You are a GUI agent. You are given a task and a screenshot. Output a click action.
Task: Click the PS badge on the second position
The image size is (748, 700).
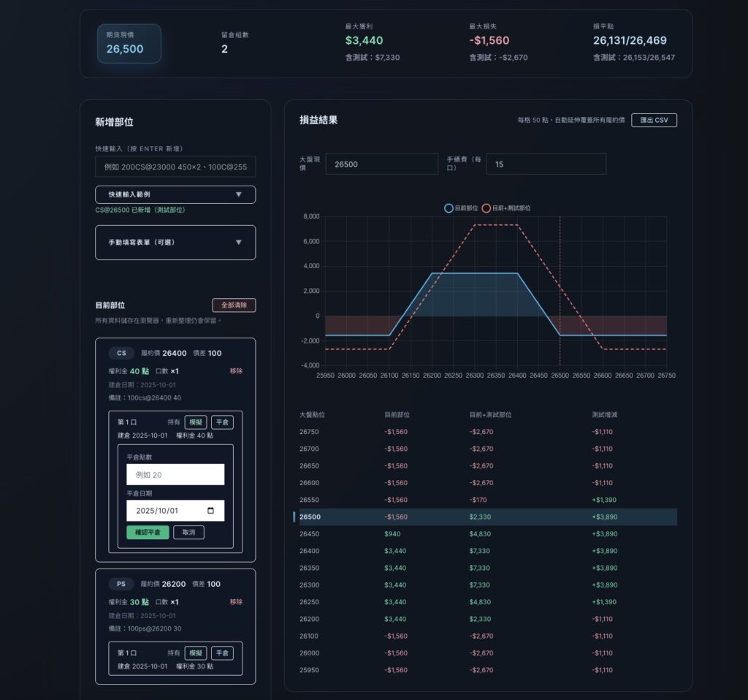tap(121, 584)
